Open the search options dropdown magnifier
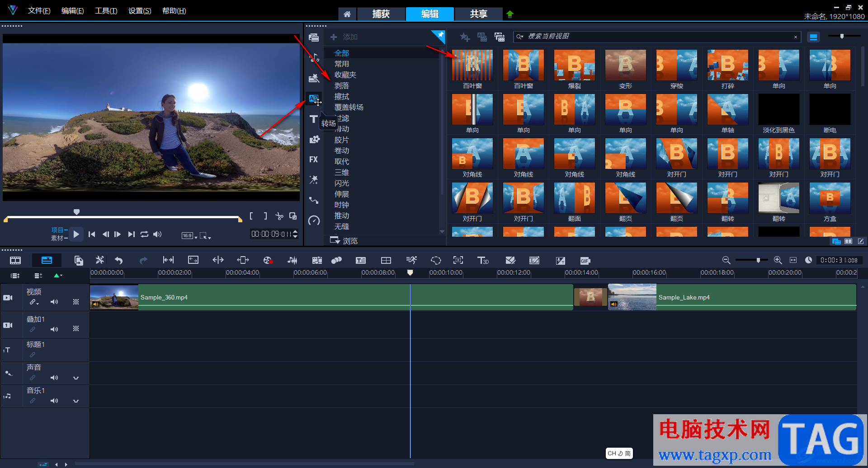868x468 pixels. [520, 37]
